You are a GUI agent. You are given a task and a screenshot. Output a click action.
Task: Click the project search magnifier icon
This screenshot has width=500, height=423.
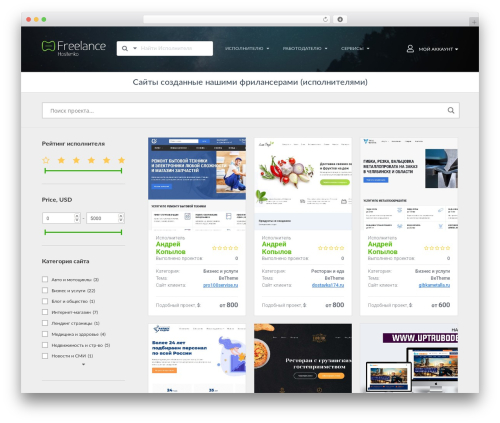(x=451, y=110)
